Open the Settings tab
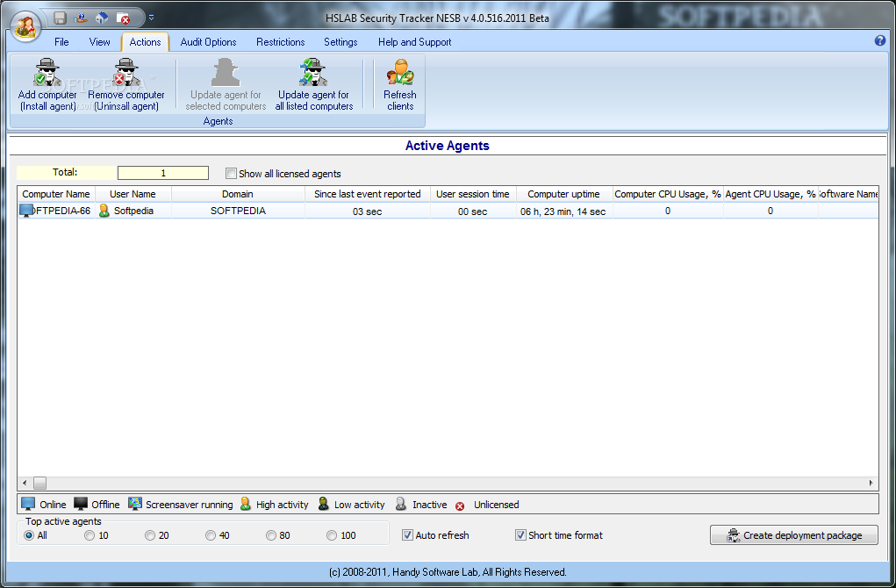 340,42
